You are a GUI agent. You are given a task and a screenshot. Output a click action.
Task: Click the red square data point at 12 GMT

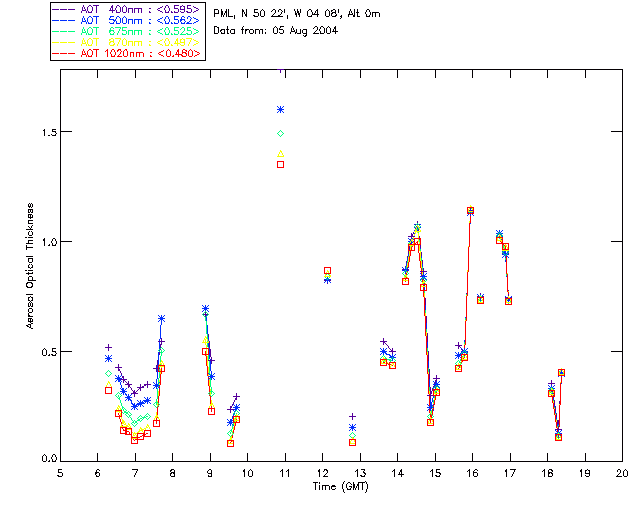point(327,271)
